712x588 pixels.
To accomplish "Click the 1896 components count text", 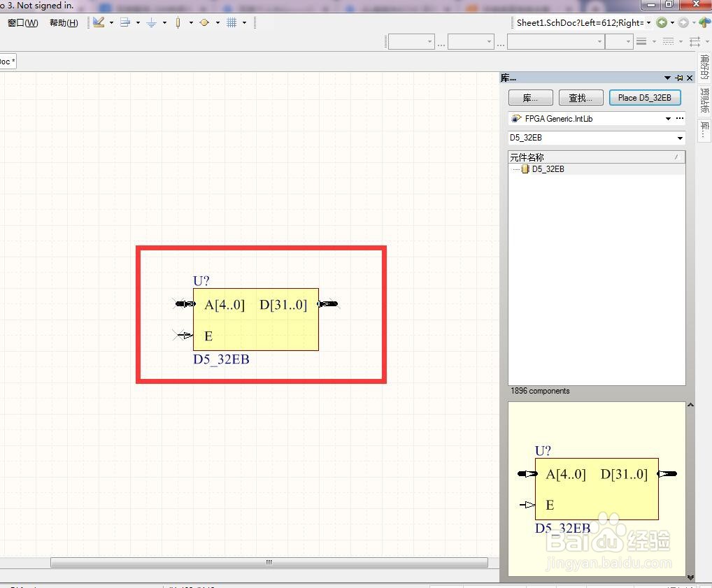I will point(540,391).
